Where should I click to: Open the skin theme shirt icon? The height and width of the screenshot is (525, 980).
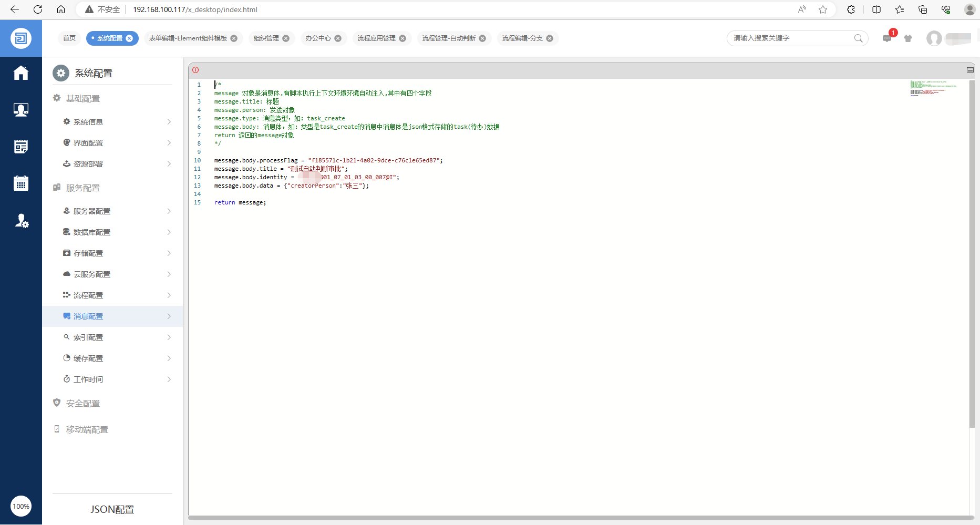(908, 38)
